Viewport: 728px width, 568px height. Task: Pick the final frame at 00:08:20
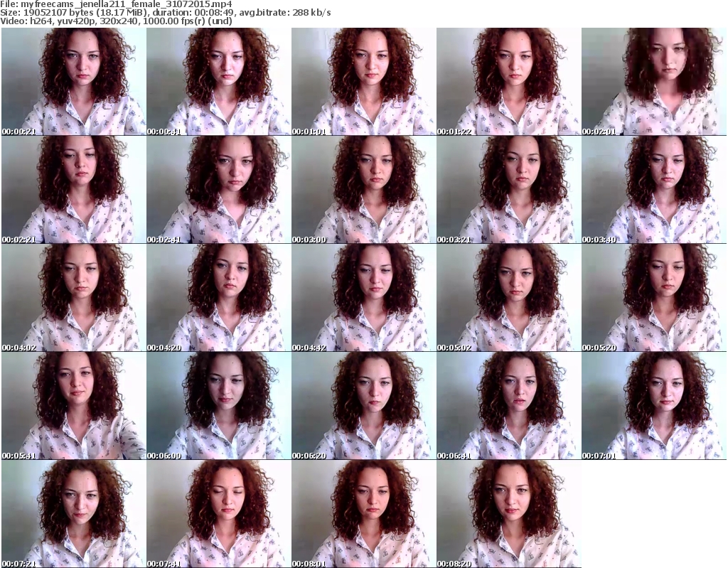508,514
